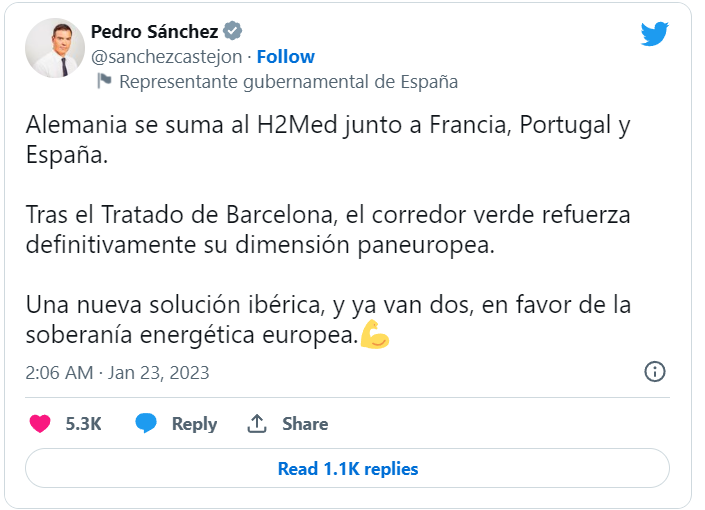Click the share upload arrow icon
The image size is (705, 510).
[x=257, y=424]
